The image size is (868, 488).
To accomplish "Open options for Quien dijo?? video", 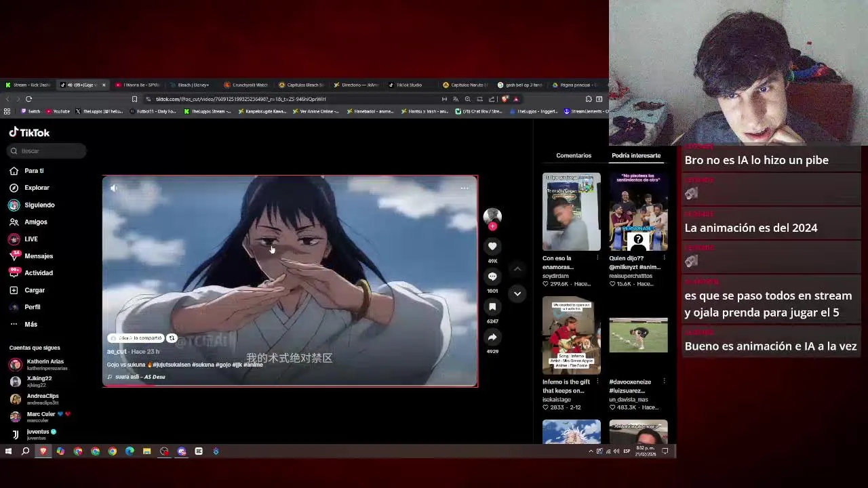I will (x=664, y=258).
